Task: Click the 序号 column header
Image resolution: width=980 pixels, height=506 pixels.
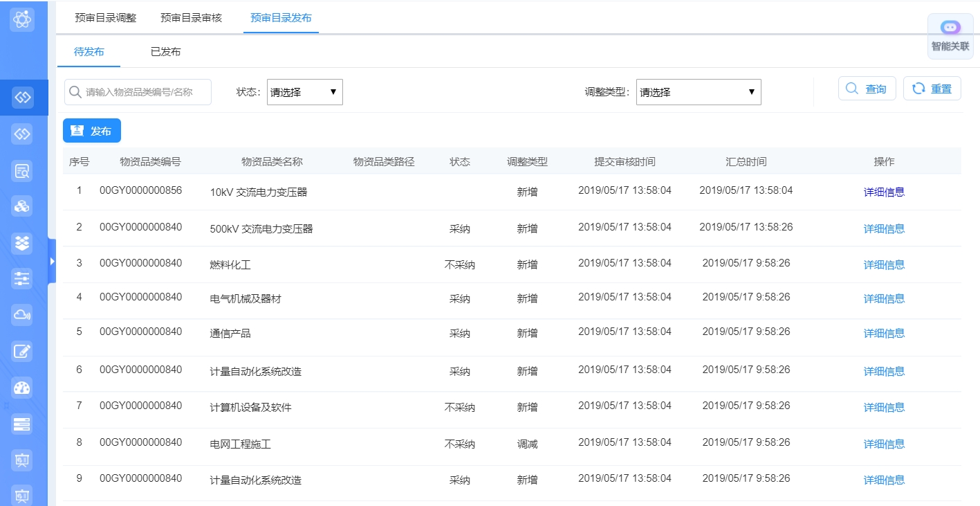Action: pos(79,162)
